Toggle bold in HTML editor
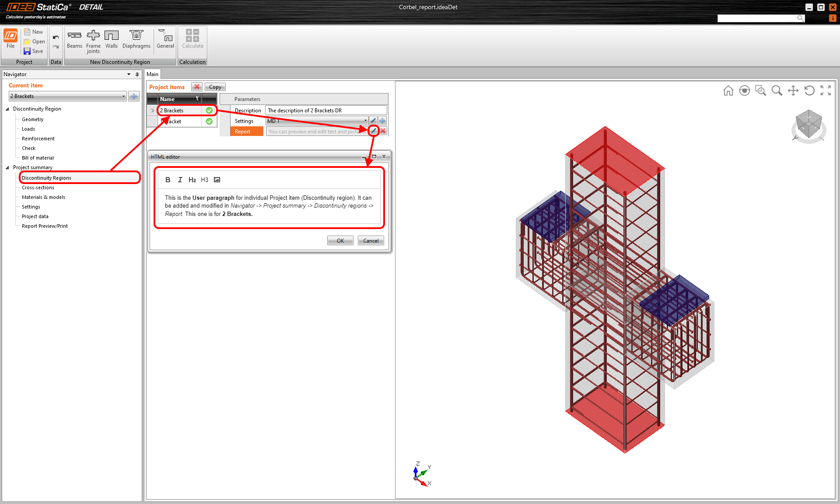 click(x=168, y=180)
